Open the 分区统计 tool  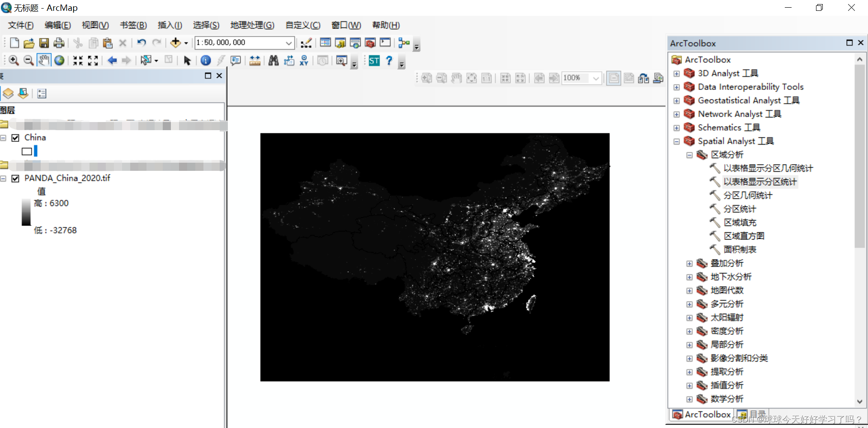tap(740, 209)
